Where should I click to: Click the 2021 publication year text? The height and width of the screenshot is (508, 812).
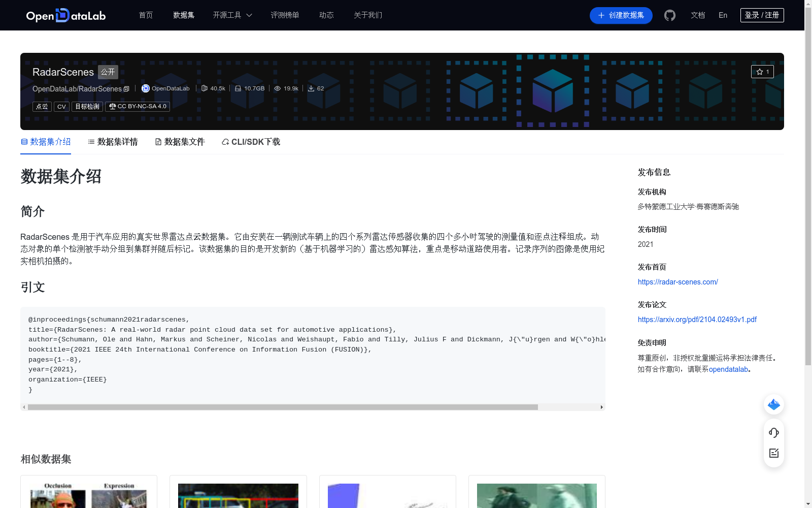(646, 244)
